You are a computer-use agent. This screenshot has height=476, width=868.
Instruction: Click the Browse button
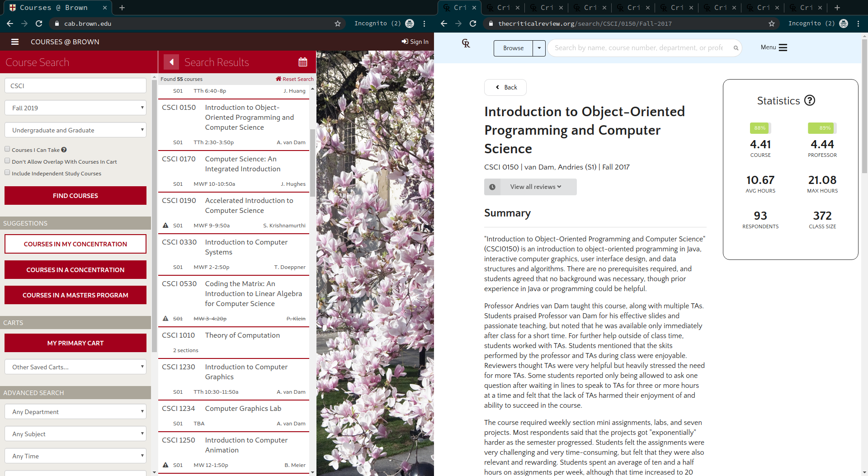coord(513,48)
